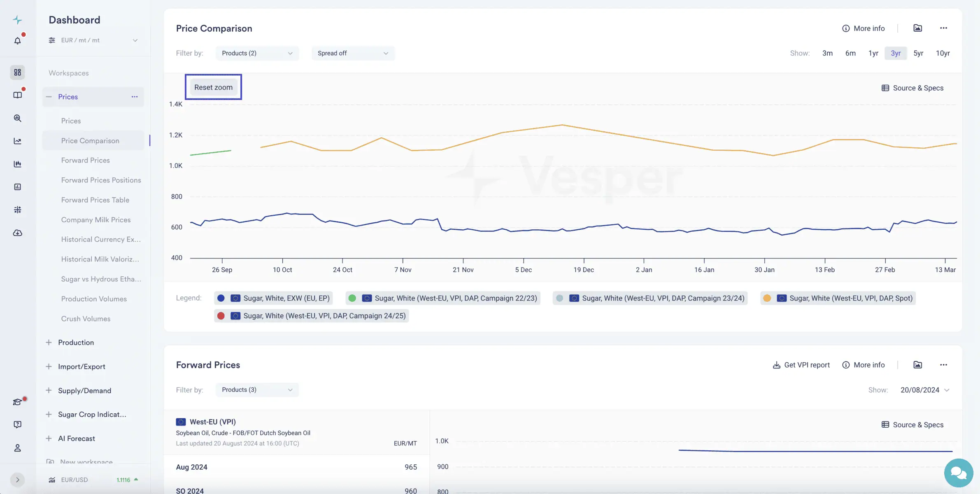Open the book icon in sidebar
980x494 pixels.
(x=17, y=95)
